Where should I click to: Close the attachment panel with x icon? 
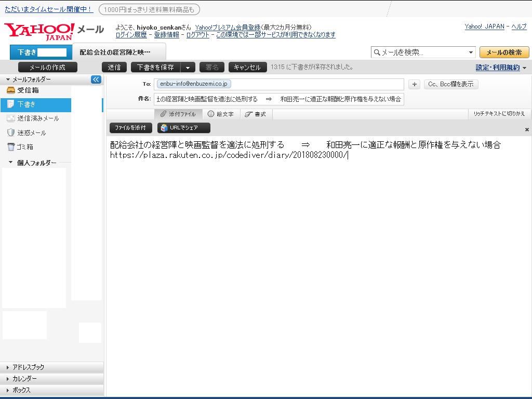click(x=526, y=129)
